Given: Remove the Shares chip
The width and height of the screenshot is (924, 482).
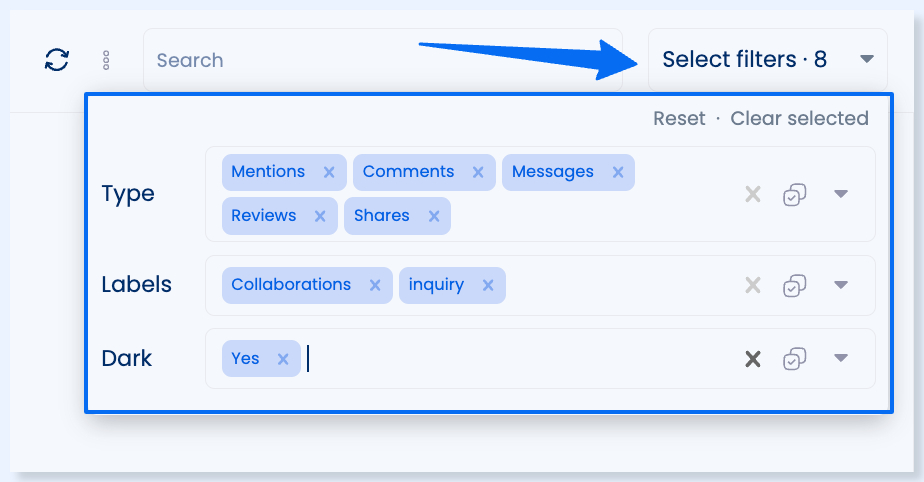Looking at the screenshot, I should [434, 216].
